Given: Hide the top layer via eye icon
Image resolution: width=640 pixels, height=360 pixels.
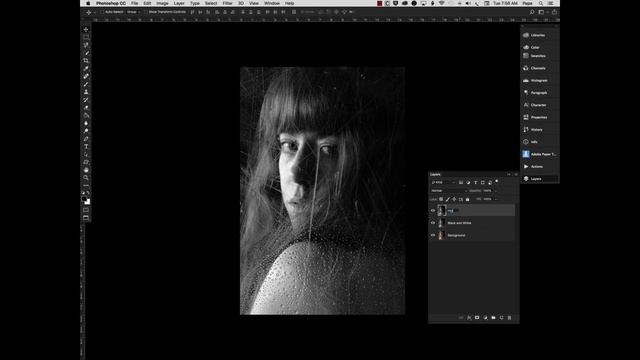Looking at the screenshot, I should point(433,211).
